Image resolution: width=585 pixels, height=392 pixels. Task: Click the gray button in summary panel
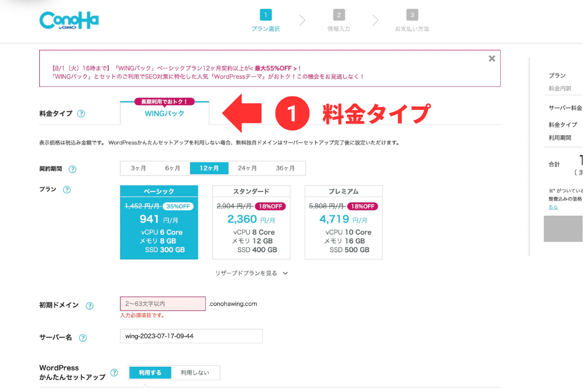click(564, 229)
